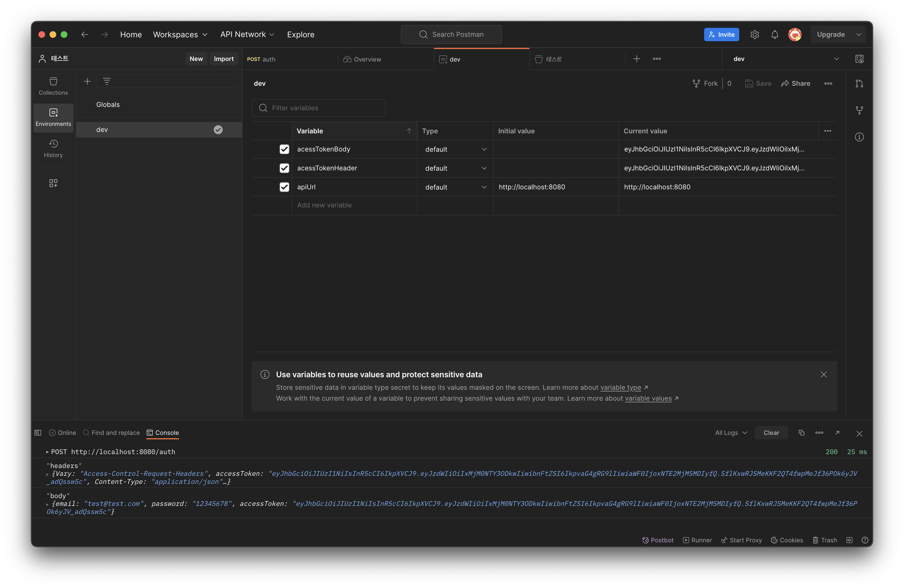The width and height of the screenshot is (904, 588).
Task: Open the Workspaces menu
Action: point(180,35)
